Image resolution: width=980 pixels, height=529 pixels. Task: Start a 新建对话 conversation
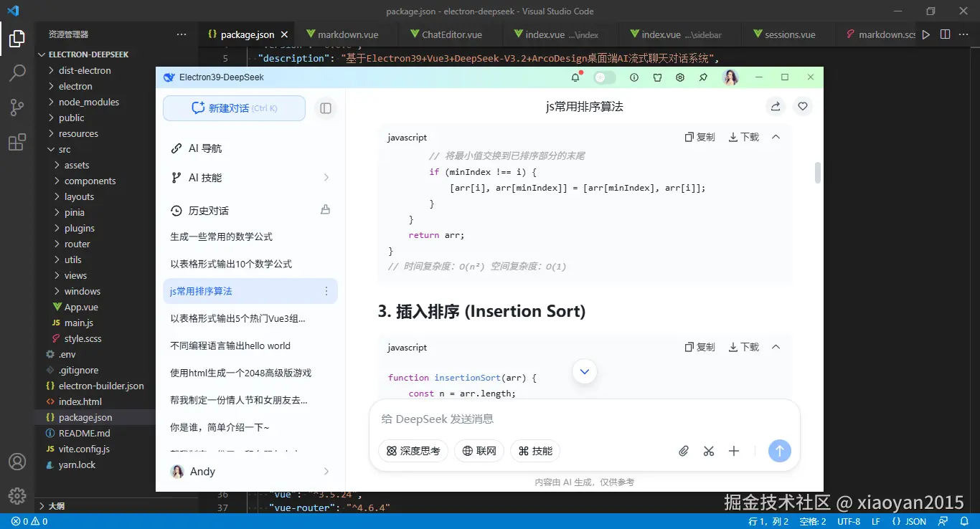234,107
